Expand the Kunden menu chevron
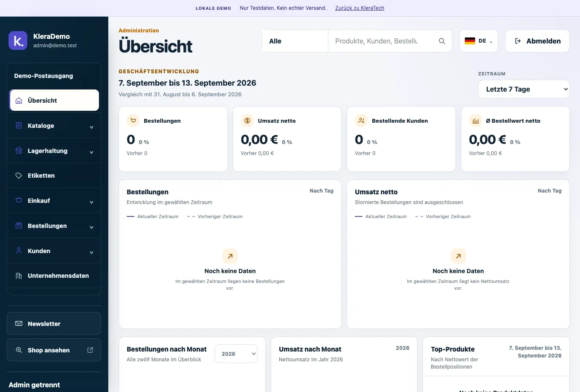Image resolution: width=580 pixels, height=392 pixels. click(x=91, y=252)
